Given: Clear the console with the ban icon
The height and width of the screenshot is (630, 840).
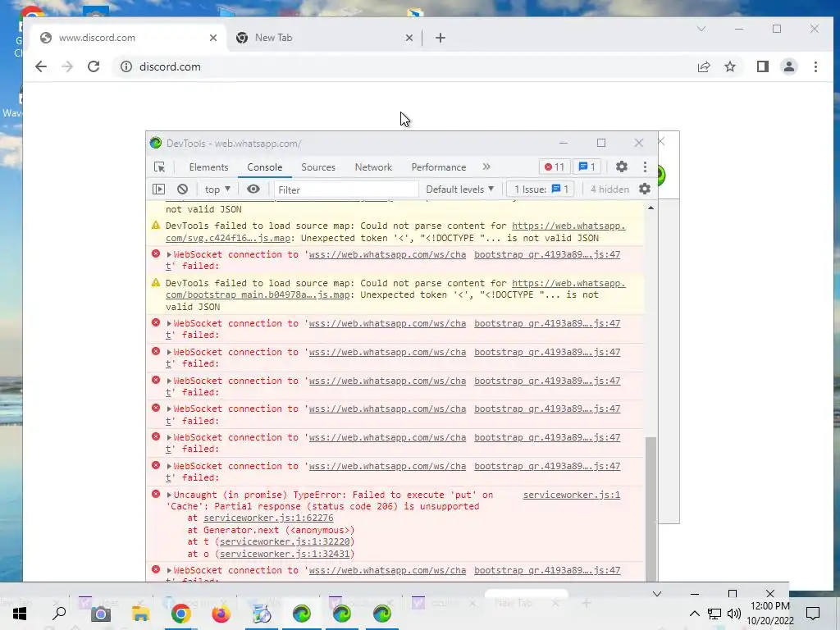Looking at the screenshot, I should 183,189.
